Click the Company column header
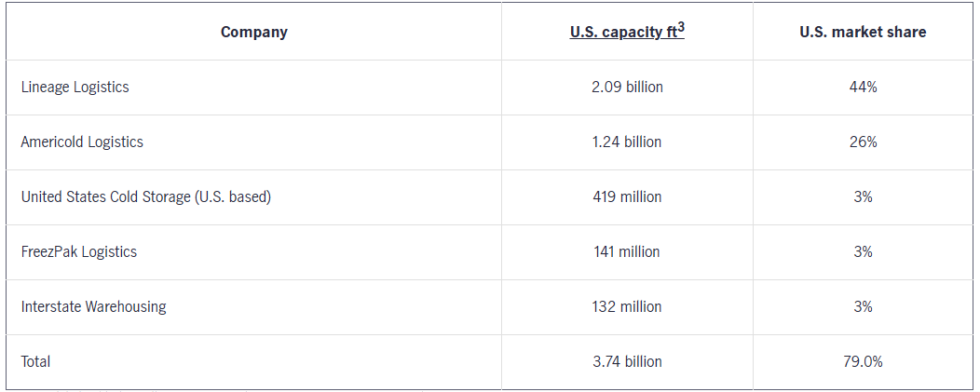The height and width of the screenshot is (392, 980). [x=253, y=32]
